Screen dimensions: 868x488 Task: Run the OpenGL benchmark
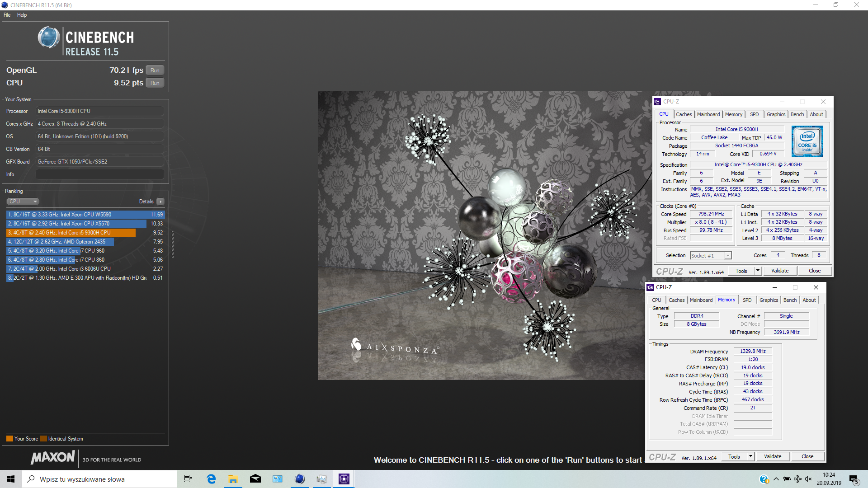coord(155,70)
